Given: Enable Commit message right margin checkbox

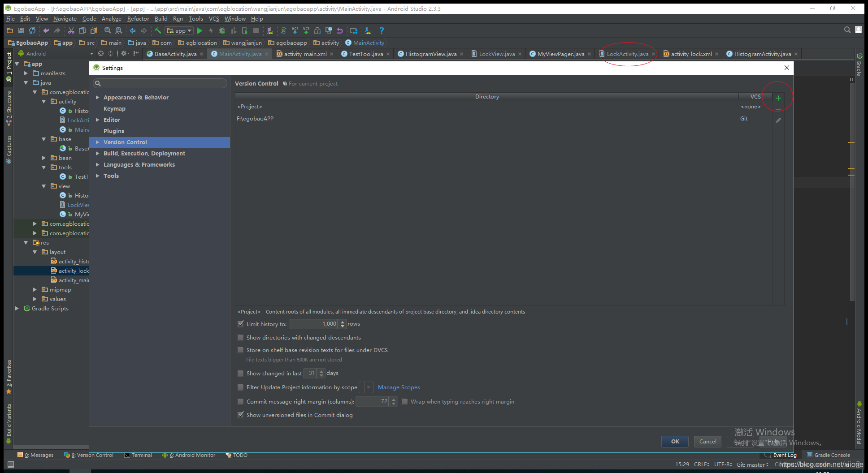Looking at the screenshot, I should click(x=241, y=401).
